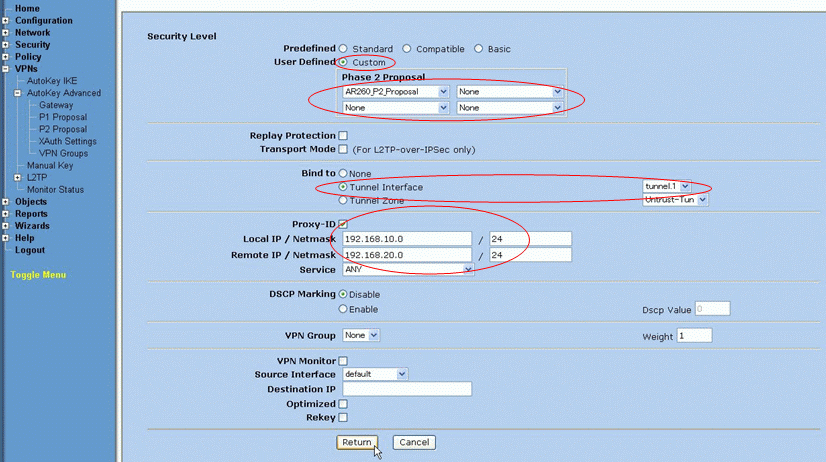Open the Gateway page in sidebar
The height and width of the screenshot is (462, 826).
pos(56,105)
